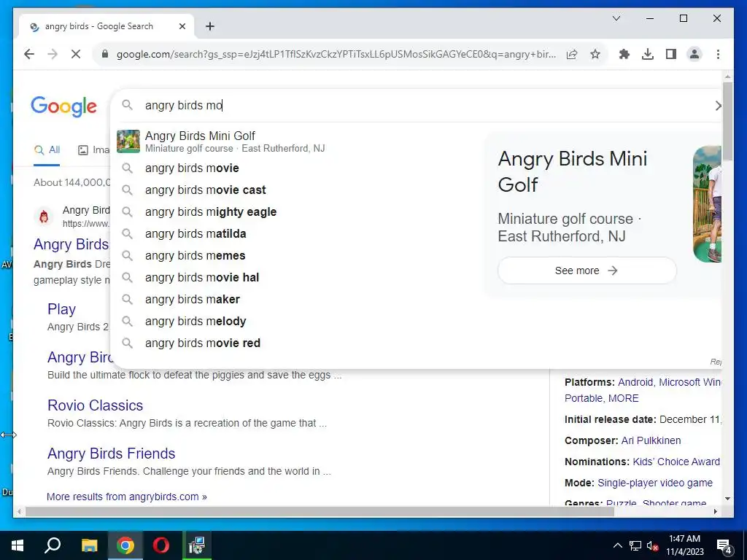Click the installer app taskbar icon

point(197,545)
